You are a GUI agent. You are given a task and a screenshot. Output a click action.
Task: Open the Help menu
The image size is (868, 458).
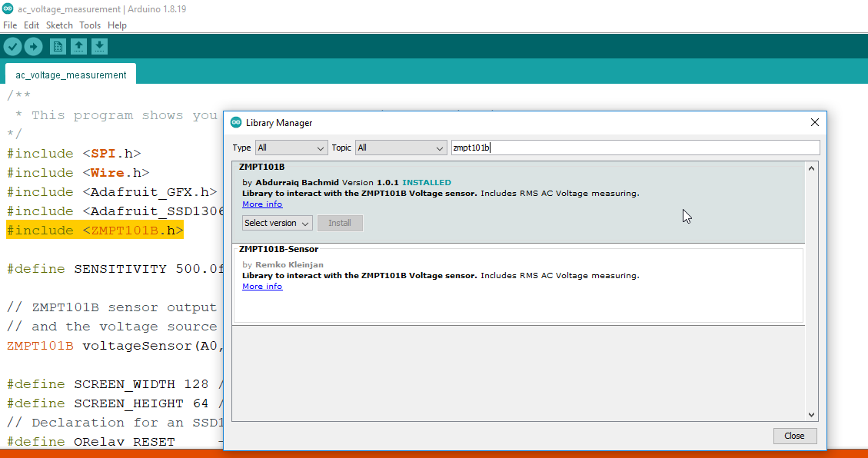click(x=117, y=25)
